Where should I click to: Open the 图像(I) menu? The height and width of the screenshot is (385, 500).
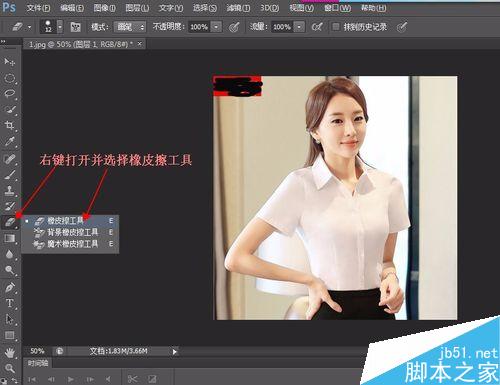tap(104, 7)
